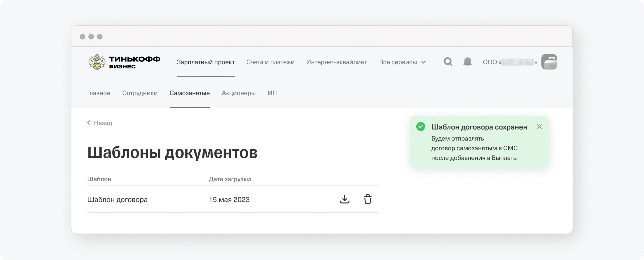Delete the contract template with trash icon
644x260 pixels.
368,199
